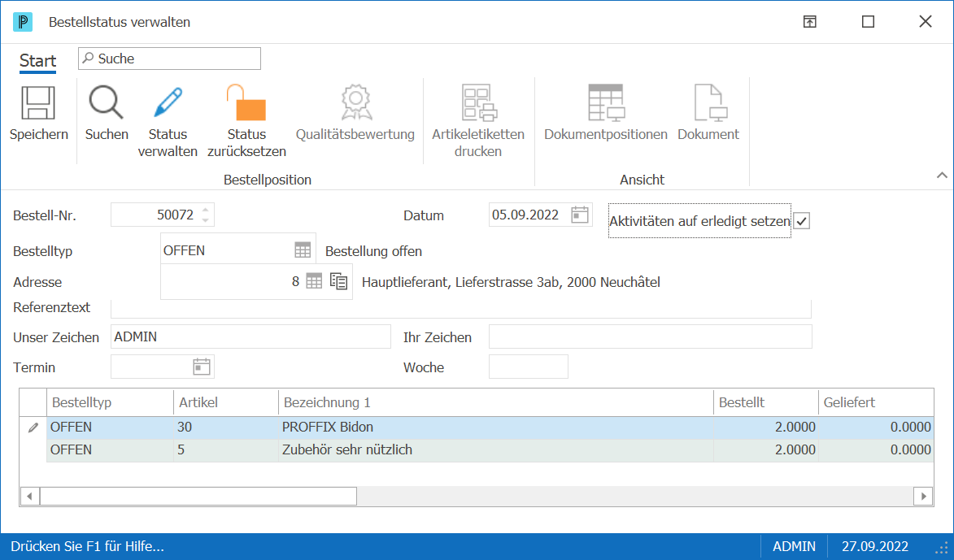Open the Dokument view icon
The height and width of the screenshot is (560, 954).
710,102
